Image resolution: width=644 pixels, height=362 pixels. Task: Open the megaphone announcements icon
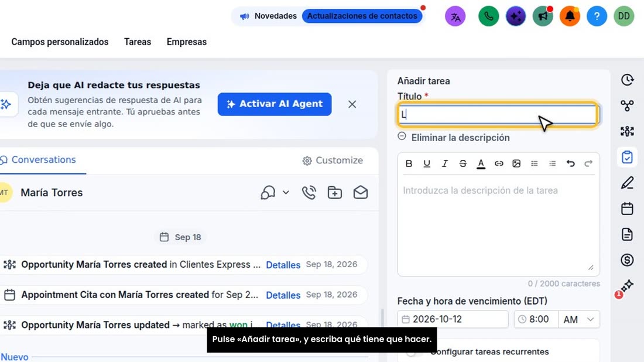(x=543, y=16)
